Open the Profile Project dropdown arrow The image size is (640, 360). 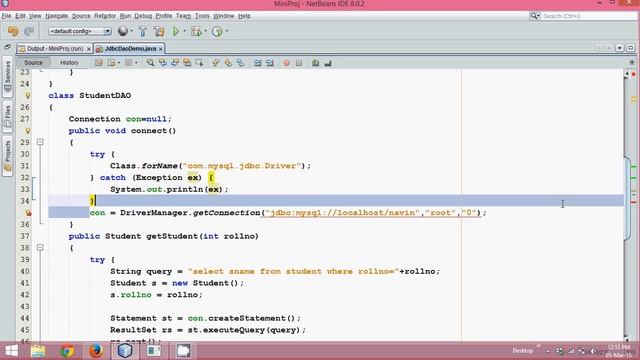point(227,31)
